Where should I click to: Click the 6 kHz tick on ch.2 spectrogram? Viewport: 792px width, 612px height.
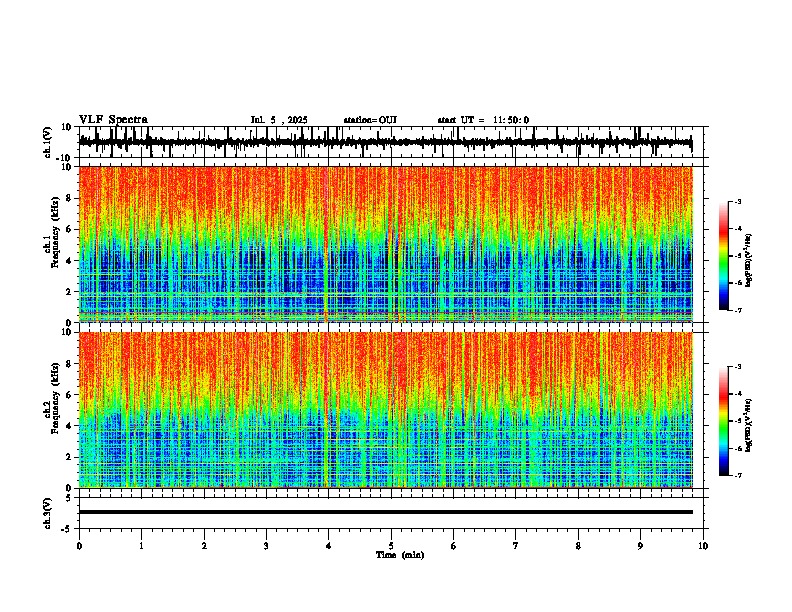70,395
